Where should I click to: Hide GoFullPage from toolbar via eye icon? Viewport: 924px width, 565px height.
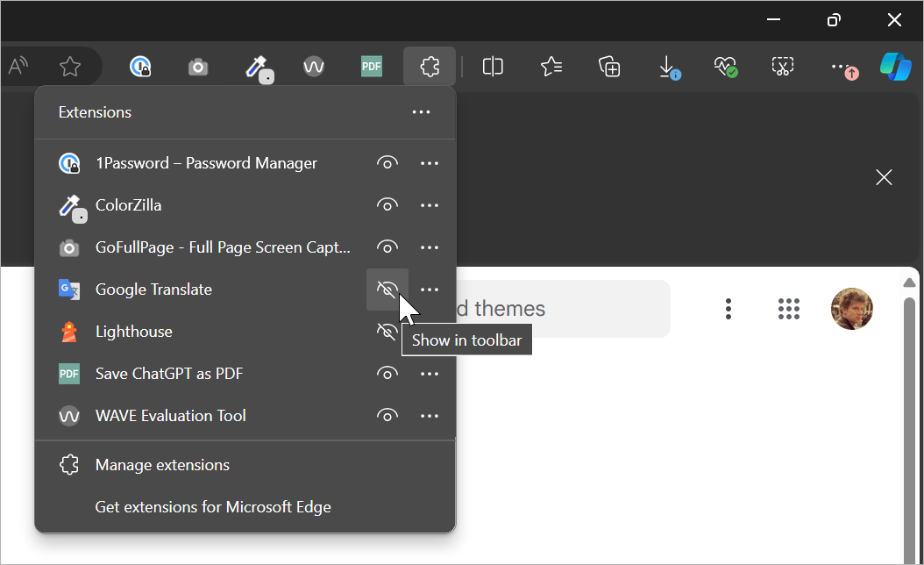(x=387, y=247)
